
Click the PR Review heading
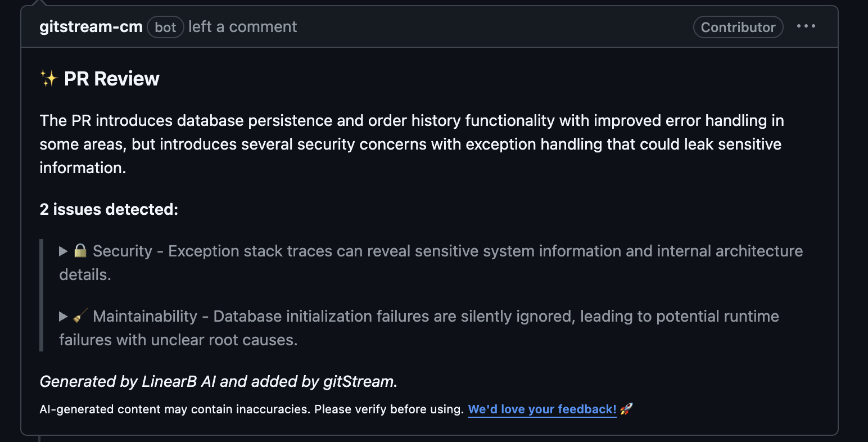111,79
